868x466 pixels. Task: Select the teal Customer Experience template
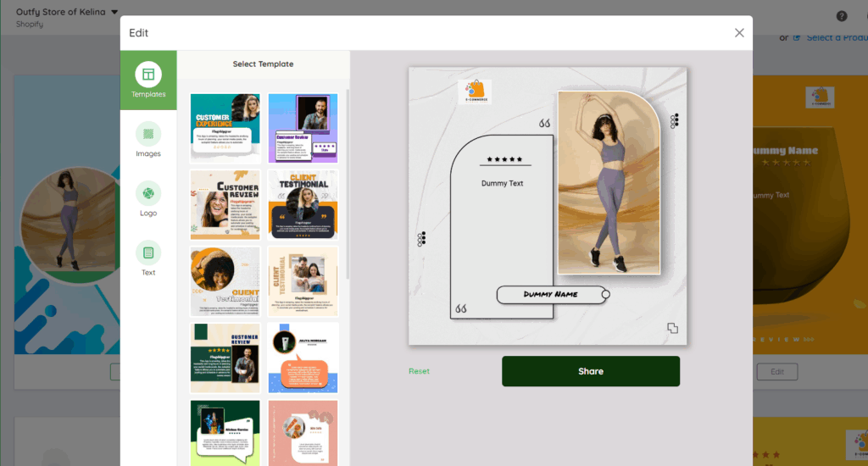225,128
